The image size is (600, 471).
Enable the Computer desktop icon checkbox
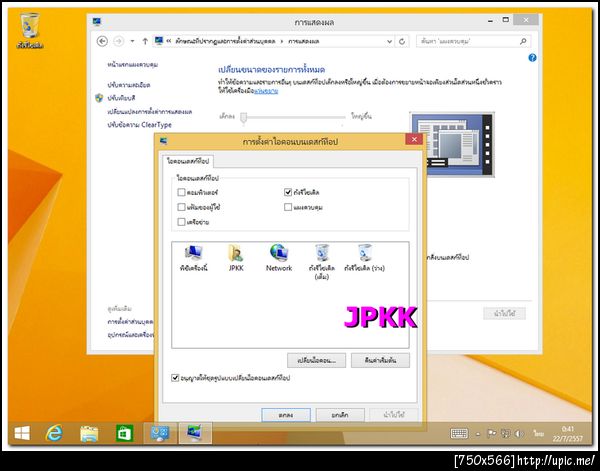tap(181, 192)
